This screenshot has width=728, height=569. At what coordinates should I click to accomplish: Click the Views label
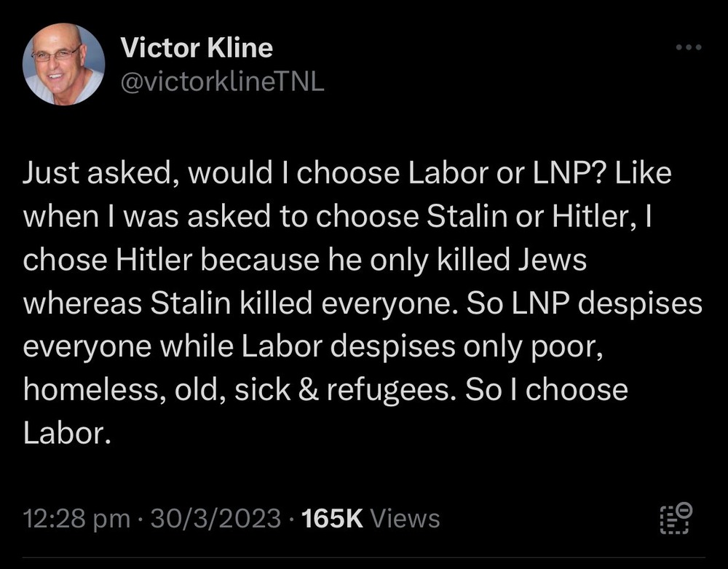click(405, 519)
